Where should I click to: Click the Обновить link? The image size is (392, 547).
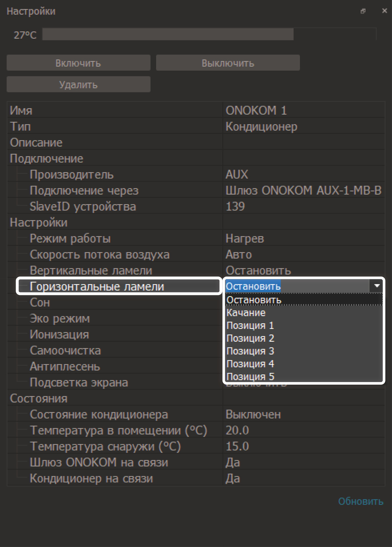pos(360,501)
